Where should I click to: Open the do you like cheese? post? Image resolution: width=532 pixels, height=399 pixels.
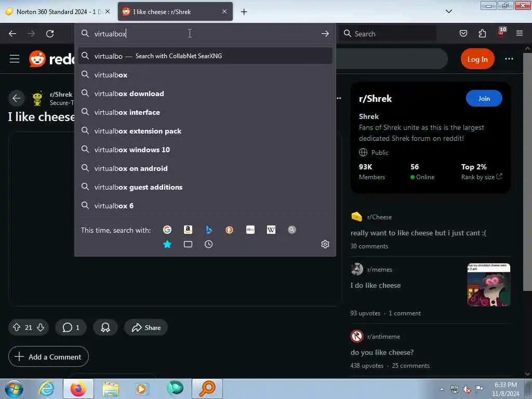(382, 352)
